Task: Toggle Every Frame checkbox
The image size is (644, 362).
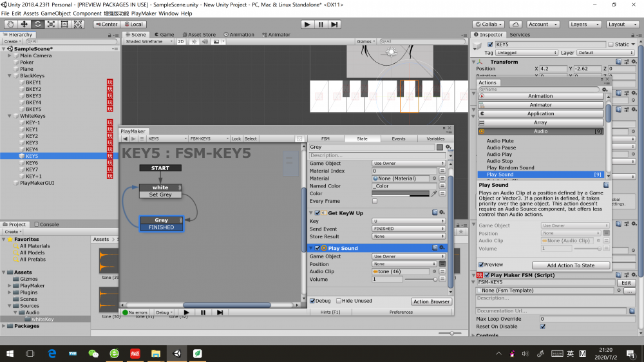Action: tap(375, 201)
